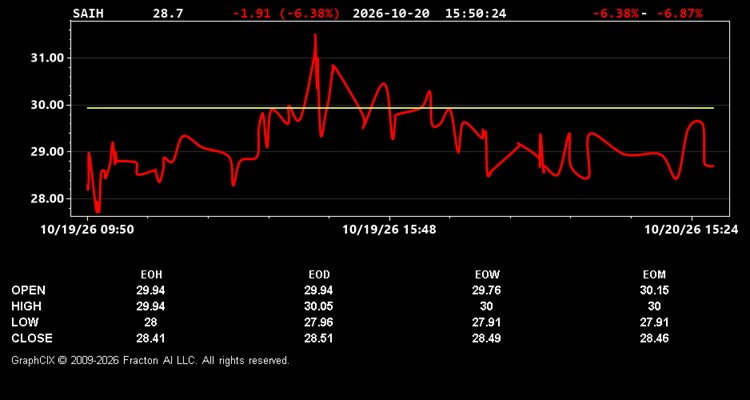Click the EOH close value 28.41
This screenshot has height=400, width=750.
151,338
